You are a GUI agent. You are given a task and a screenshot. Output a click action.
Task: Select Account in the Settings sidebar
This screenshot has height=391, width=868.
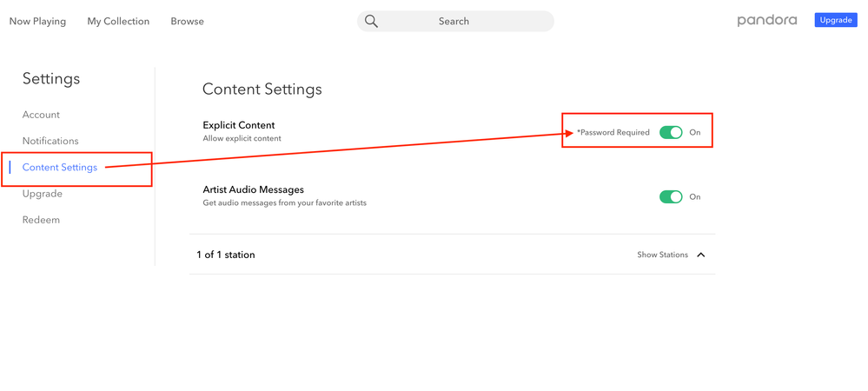point(41,115)
